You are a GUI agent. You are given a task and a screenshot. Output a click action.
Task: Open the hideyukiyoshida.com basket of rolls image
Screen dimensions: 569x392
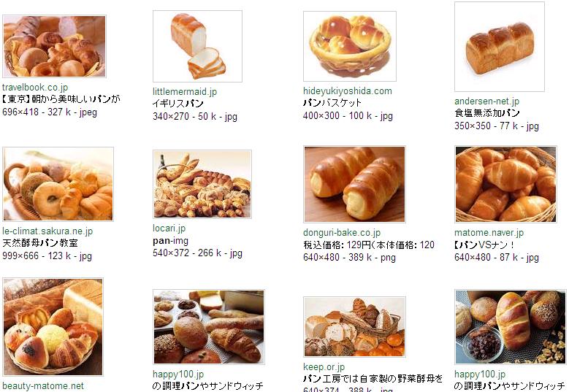click(350, 46)
